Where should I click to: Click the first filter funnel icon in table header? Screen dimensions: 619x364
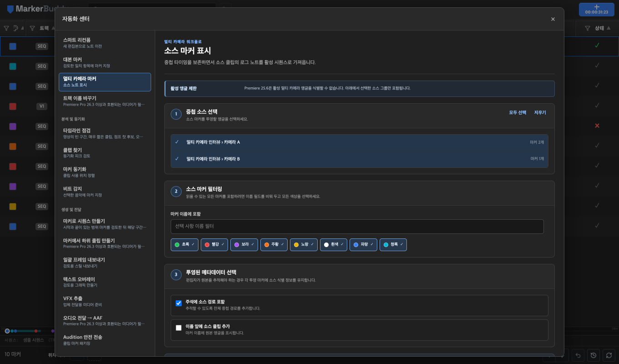pos(6,28)
